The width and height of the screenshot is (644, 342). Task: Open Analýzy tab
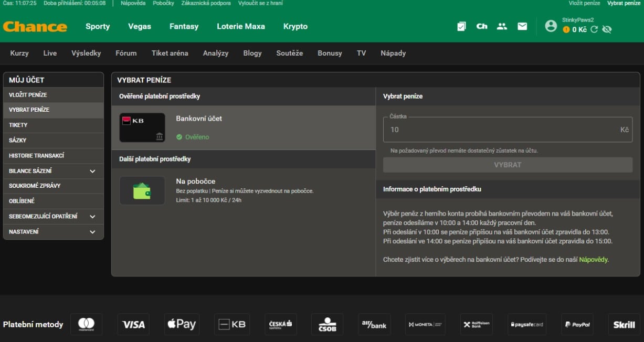point(216,53)
